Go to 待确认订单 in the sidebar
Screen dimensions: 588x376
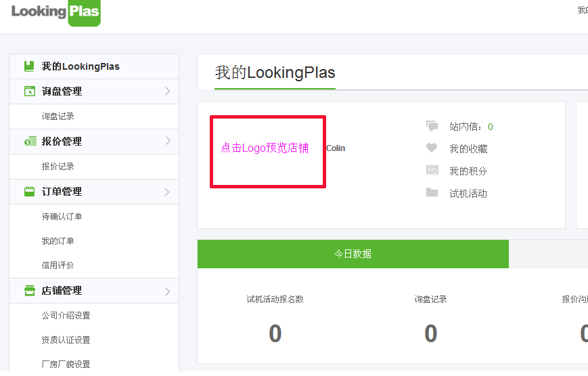tap(62, 217)
